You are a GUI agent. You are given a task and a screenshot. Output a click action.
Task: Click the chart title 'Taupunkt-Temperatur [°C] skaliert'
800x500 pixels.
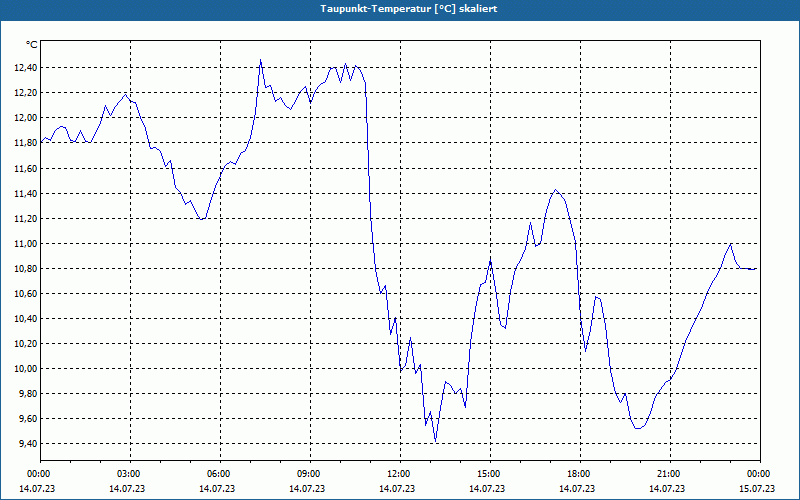click(409, 9)
